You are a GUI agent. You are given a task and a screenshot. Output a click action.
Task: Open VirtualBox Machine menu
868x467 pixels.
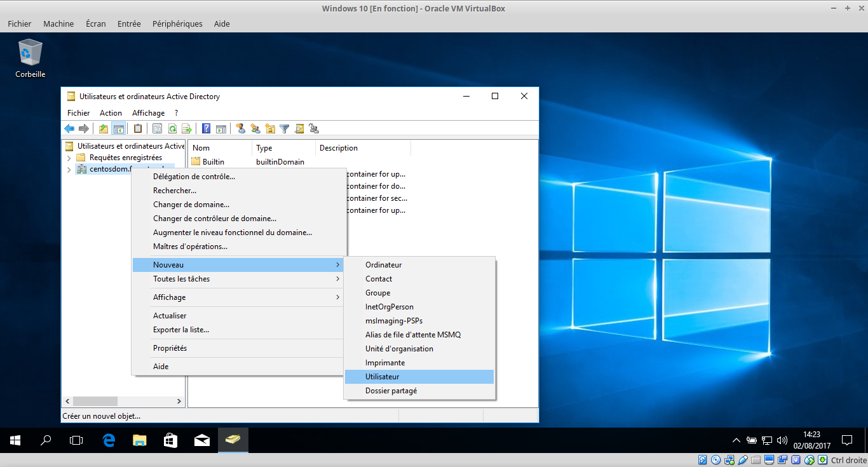[58, 24]
